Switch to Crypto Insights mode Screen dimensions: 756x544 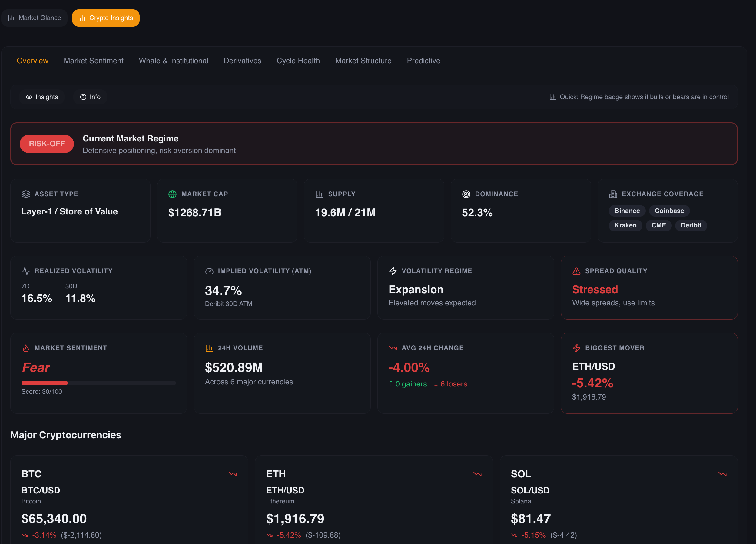click(x=106, y=18)
